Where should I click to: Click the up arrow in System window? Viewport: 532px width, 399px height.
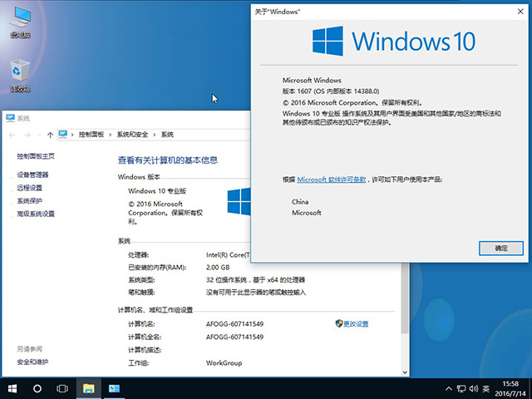(50, 135)
